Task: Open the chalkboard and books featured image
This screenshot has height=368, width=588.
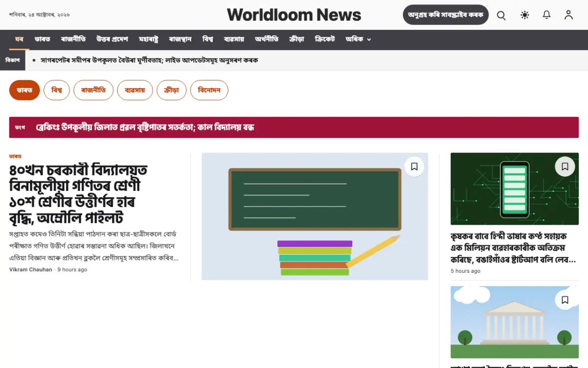Action: pyautogui.click(x=315, y=216)
